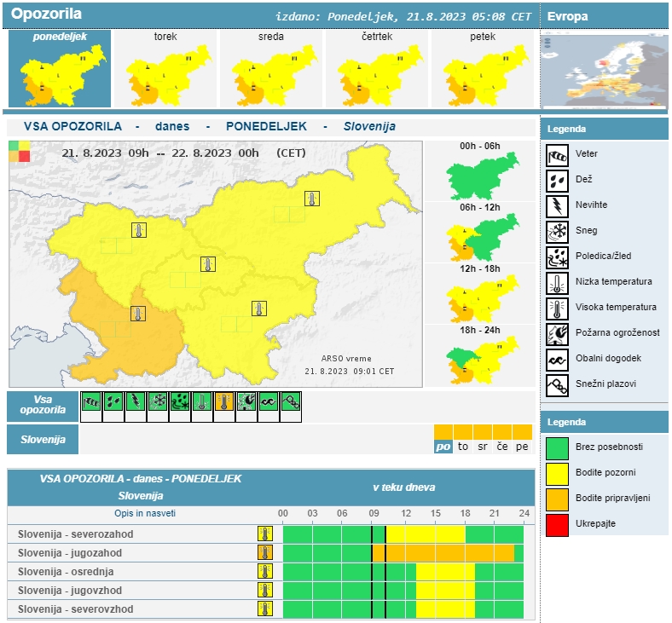672x623 pixels.
Task: Click temperature icon in jugovzhod table row
Action: click(265, 591)
